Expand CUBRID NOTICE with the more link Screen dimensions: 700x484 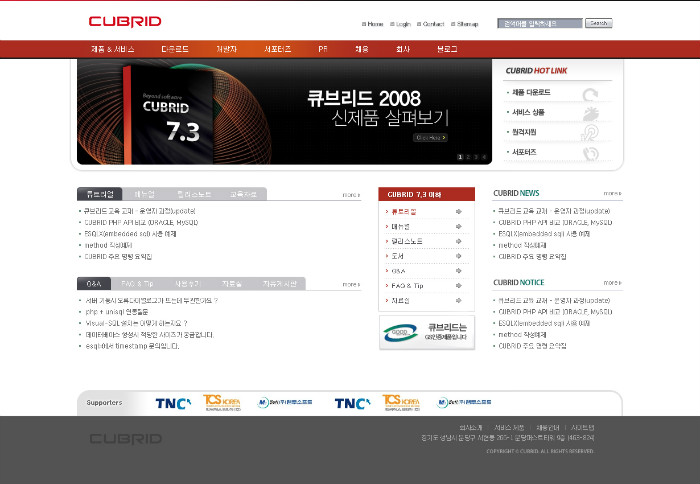tap(611, 283)
